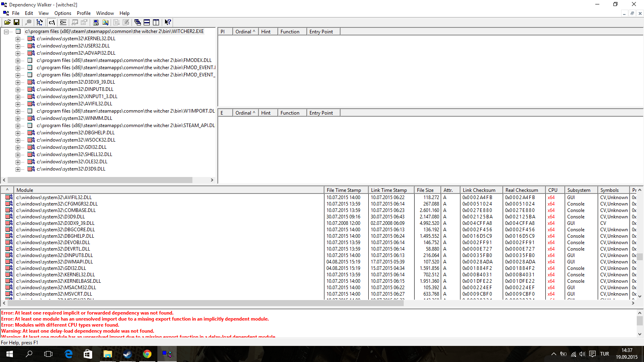Open System Information from the toolbar

[x=96, y=23]
